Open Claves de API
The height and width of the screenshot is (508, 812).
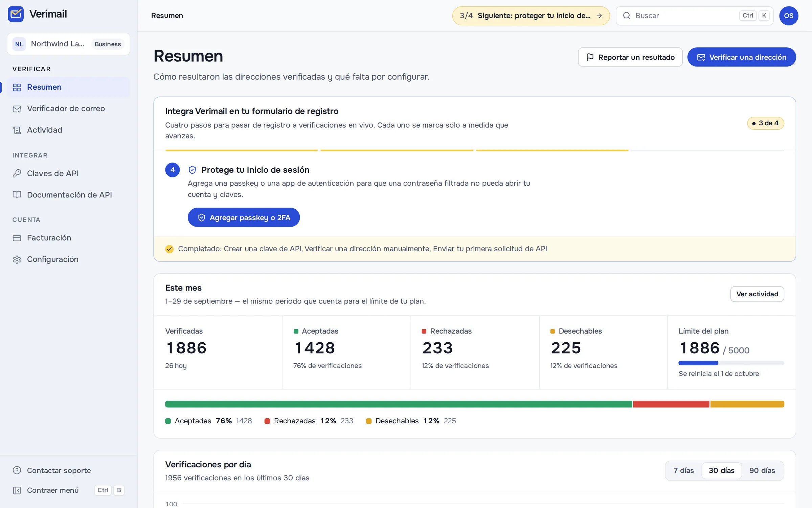[x=68, y=173]
